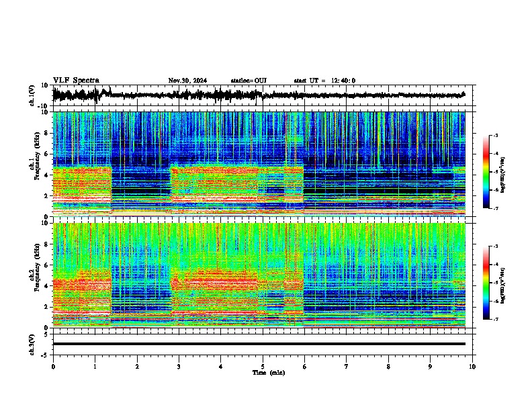
Task: Click the ch.1 spectrogram color scale bar
Action: [486, 172]
